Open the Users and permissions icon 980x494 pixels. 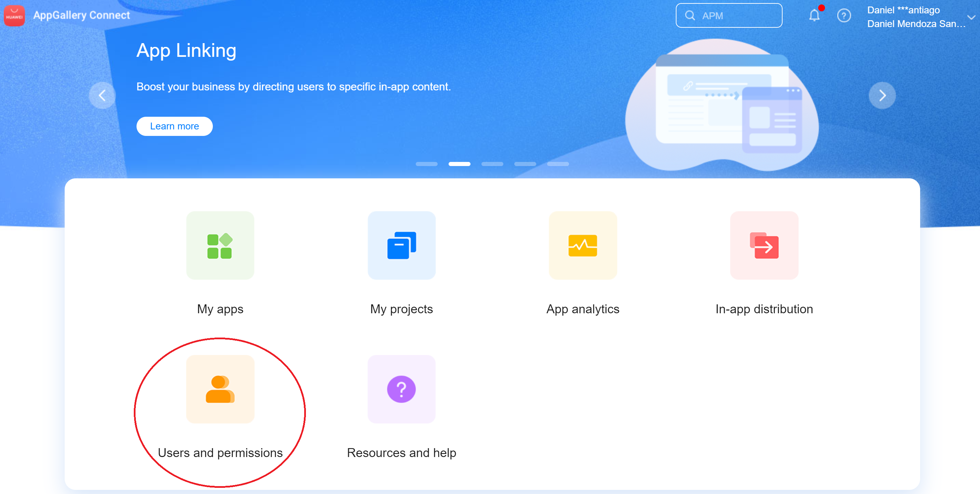click(x=220, y=389)
